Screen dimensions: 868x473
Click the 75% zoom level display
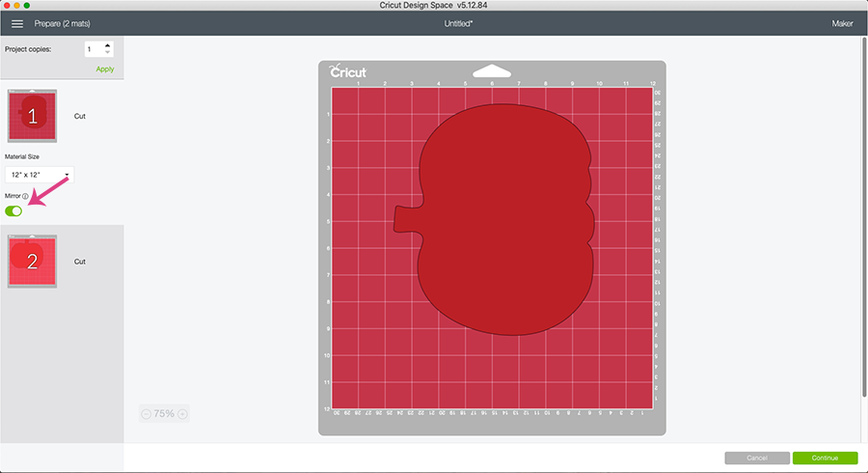tap(164, 414)
